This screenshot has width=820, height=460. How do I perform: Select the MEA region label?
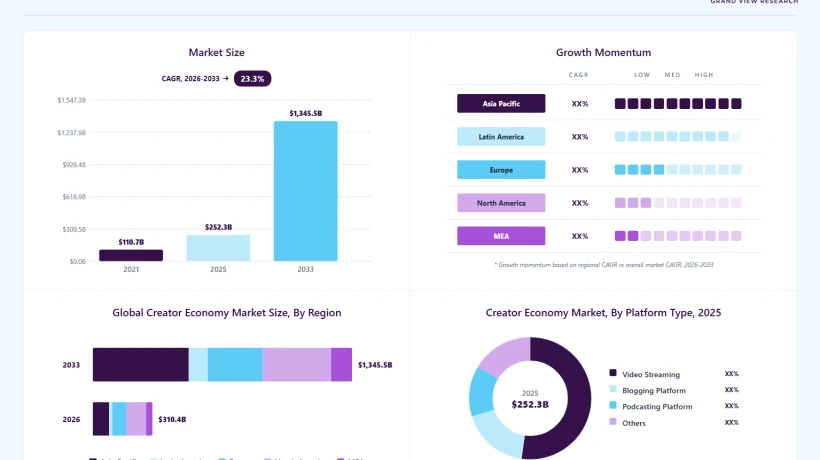pos(501,236)
